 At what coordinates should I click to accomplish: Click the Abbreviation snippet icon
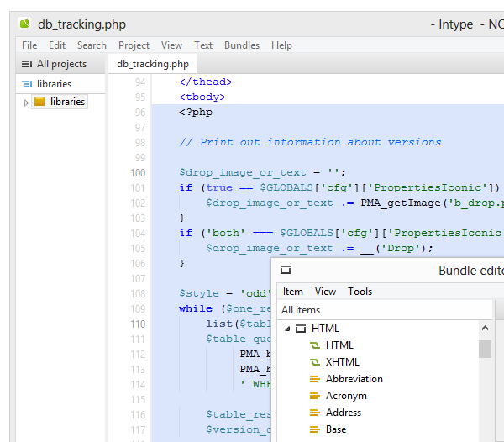(315, 379)
